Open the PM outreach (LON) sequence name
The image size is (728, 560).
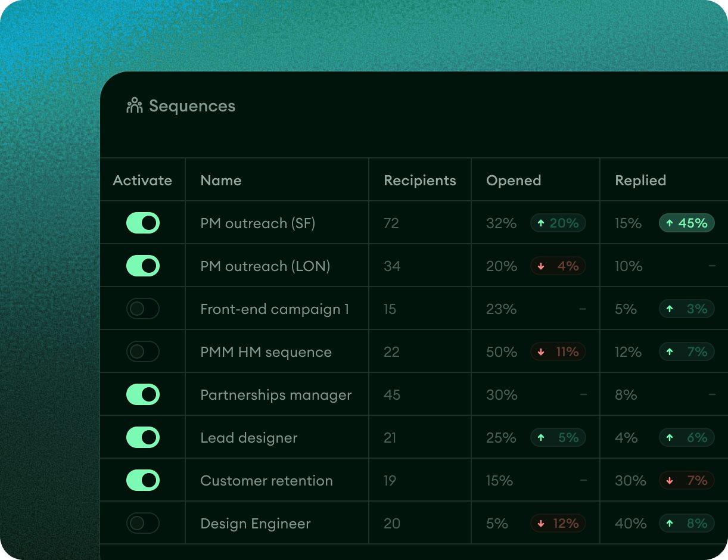[x=265, y=266]
